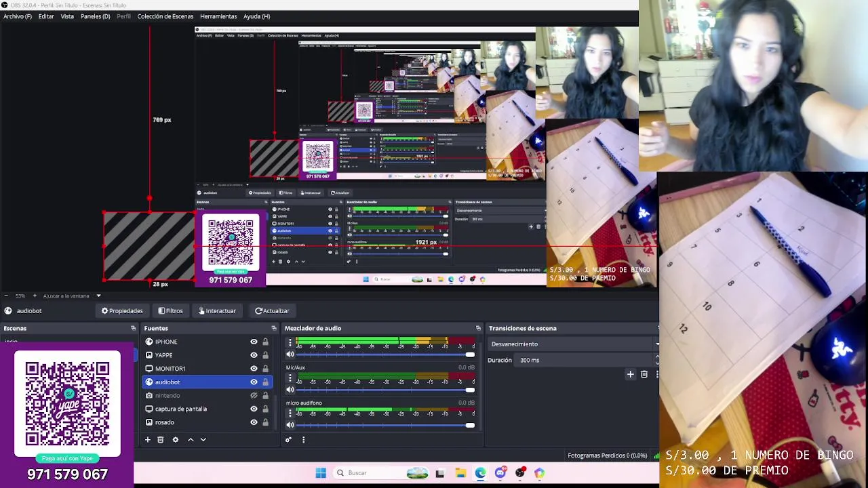Adjust micro audifono volume slider
The width and height of the screenshot is (868, 488).
(385, 425)
